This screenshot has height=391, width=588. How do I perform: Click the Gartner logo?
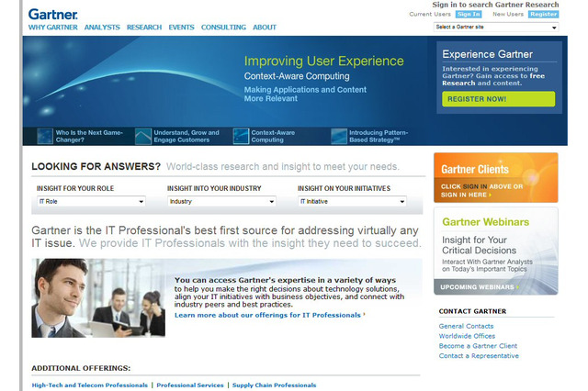click(x=53, y=15)
